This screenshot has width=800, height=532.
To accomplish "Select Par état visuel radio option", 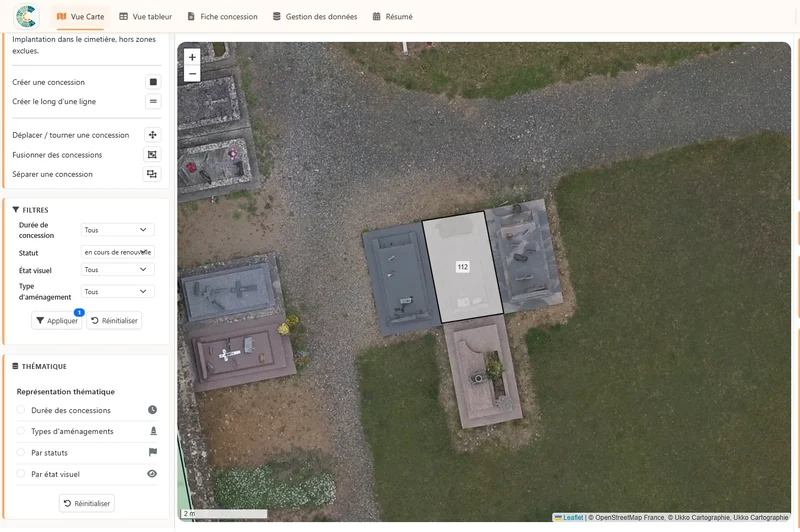I will 20,474.
